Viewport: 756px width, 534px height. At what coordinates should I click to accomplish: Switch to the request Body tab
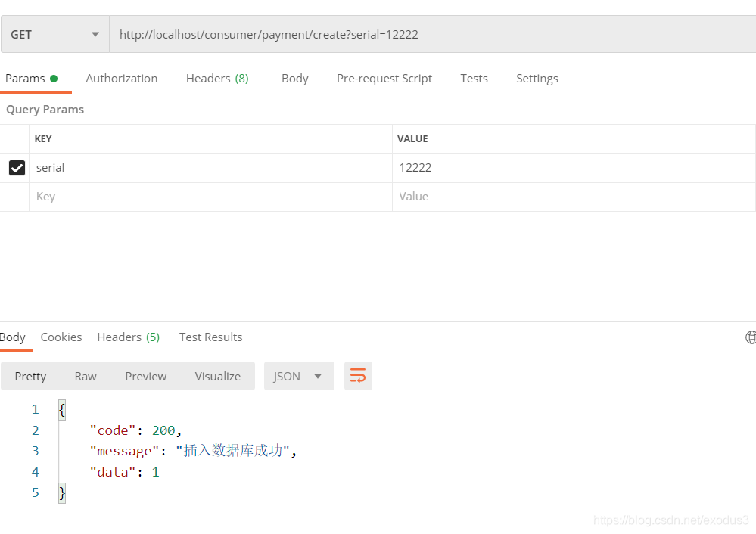point(294,79)
